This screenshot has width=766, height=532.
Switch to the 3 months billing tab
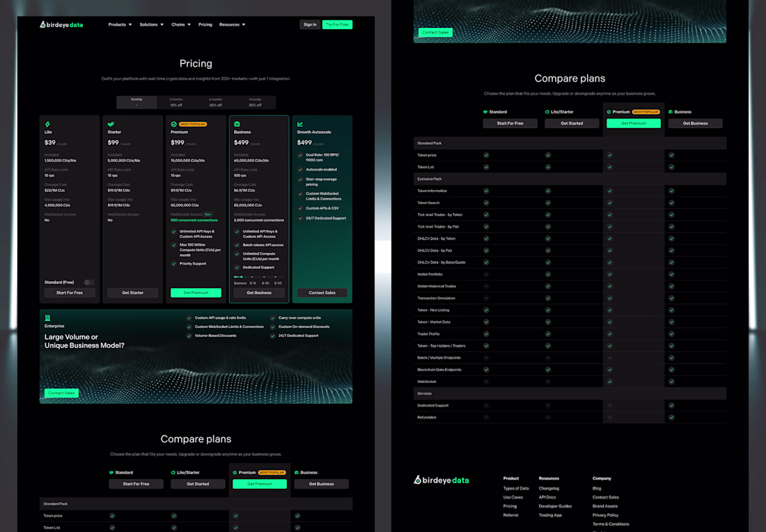click(176, 102)
